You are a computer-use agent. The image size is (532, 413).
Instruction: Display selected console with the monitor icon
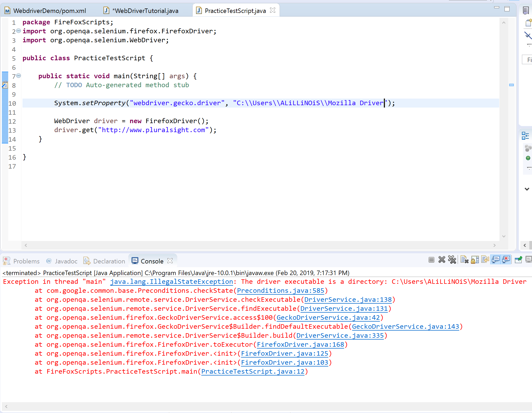click(528, 259)
